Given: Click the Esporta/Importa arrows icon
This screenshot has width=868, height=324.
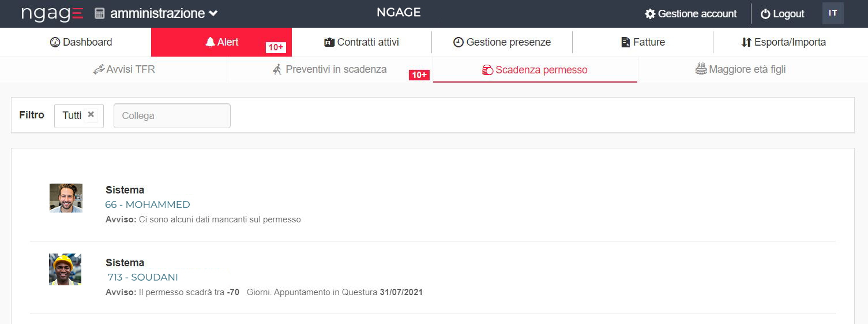Looking at the screenshot, I should click(x=746, y=42).
